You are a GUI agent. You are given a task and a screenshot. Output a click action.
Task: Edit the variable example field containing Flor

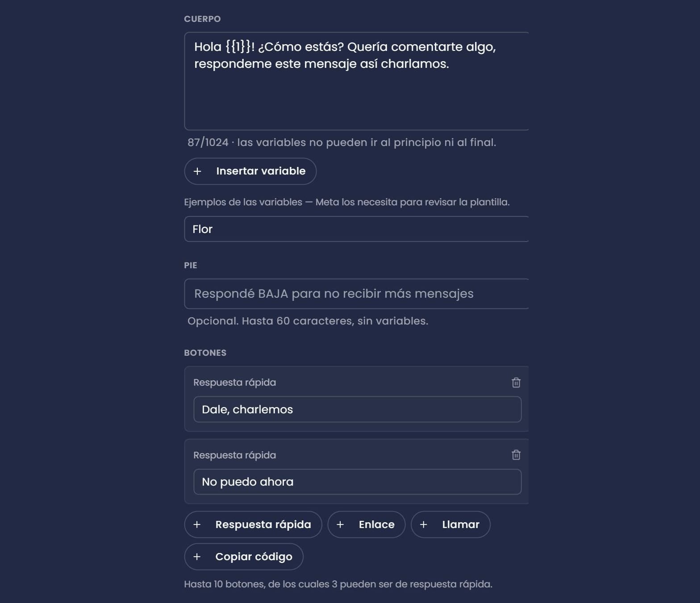[x=356, y=229]
